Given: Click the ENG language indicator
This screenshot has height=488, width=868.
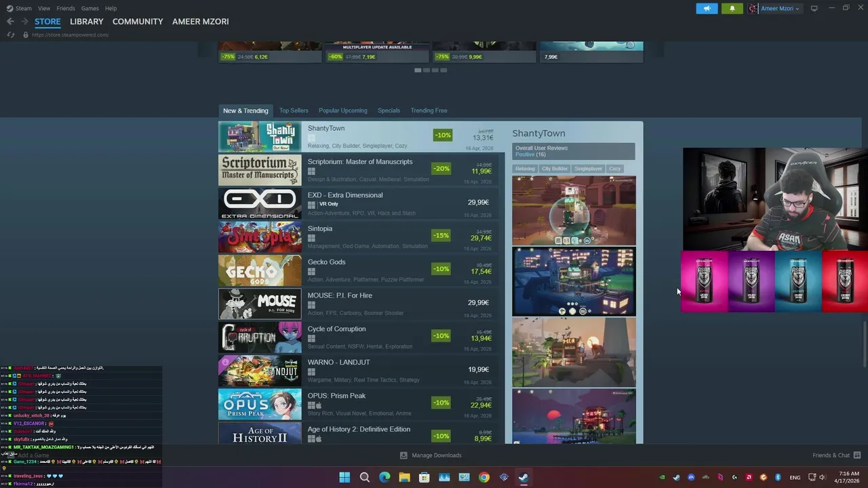Looking at the screenshot, I should (795, 477).
